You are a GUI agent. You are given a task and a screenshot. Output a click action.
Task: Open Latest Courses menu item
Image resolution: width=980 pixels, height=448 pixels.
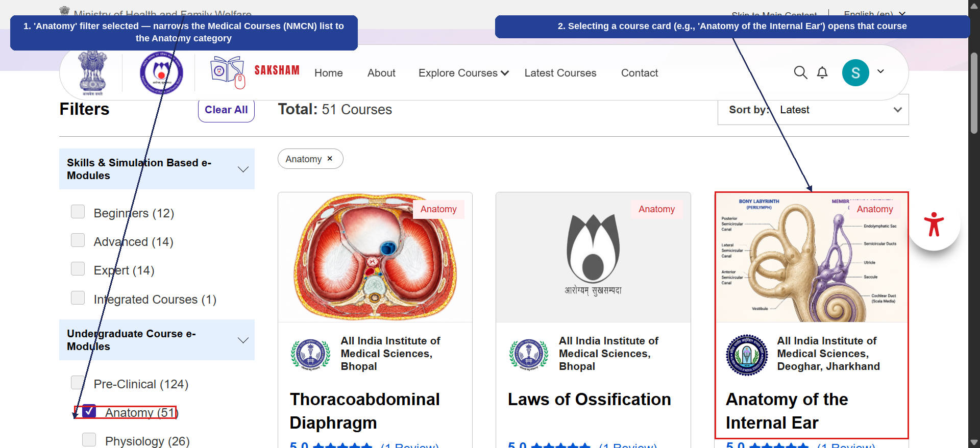tap(560, 73)
